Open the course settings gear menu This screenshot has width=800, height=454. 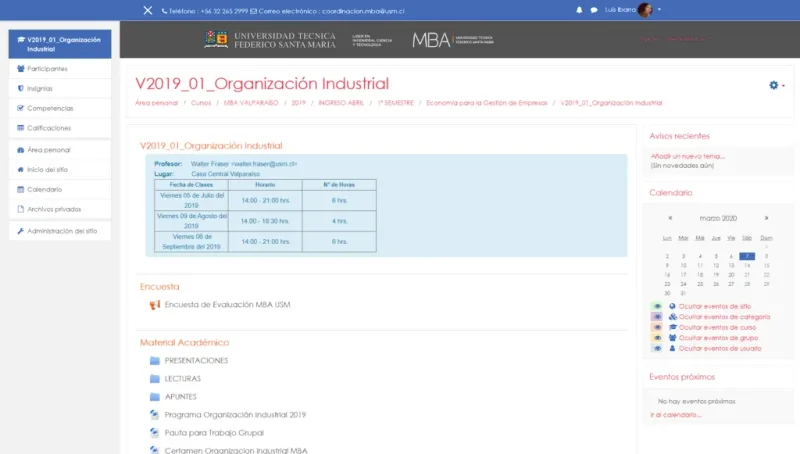pos(776,85)
